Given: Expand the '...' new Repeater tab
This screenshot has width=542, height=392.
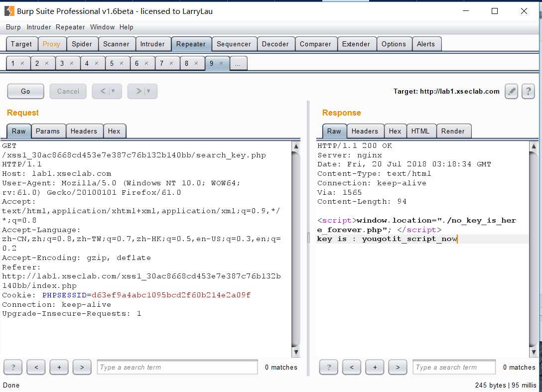Looking at the screenshot, I should click(238, 63).
